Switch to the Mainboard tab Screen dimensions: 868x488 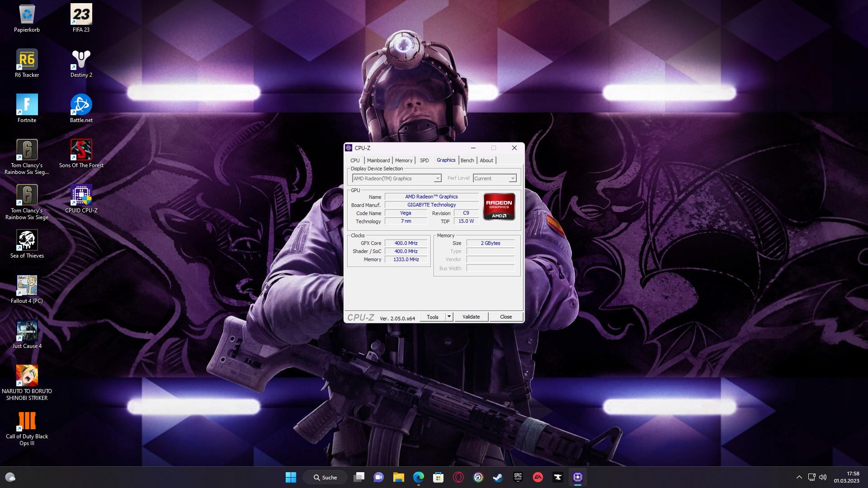coord(378,160)
